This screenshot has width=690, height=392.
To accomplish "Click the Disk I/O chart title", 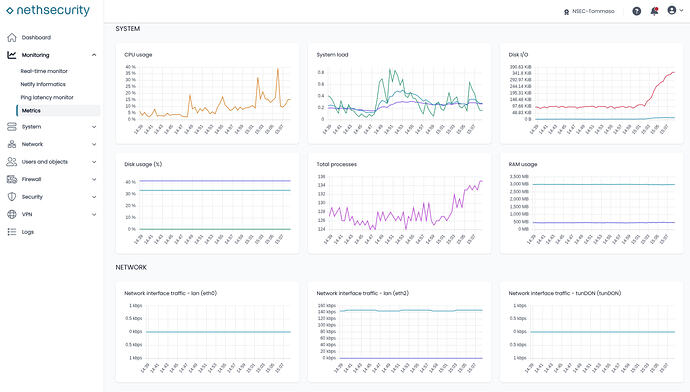I will (518, 55).
